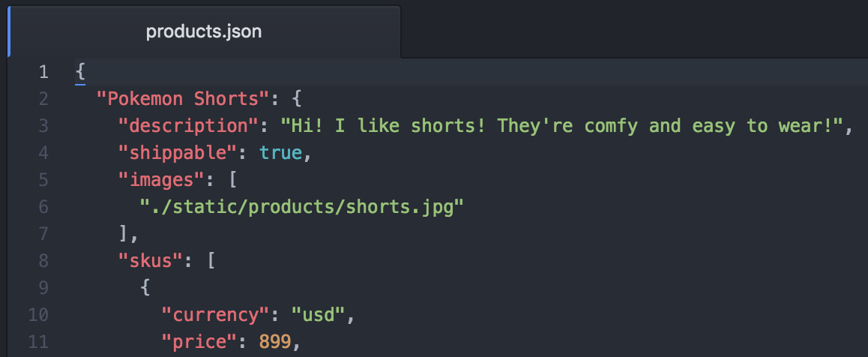The height and width of the screenshot is (357, 868).
Task: Click line number 1 in the gutter
Action: pos(43,72)
